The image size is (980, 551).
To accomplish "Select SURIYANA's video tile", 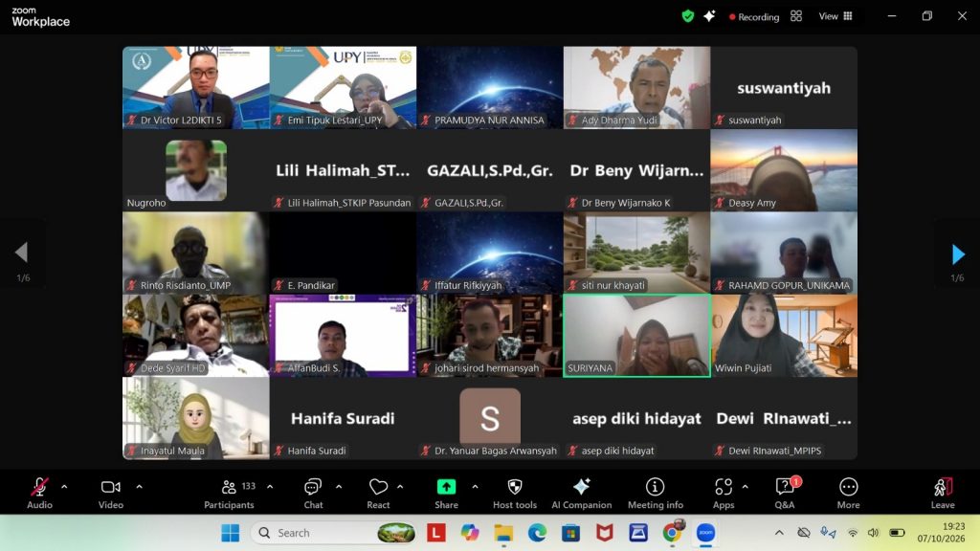I will click(636, 336).
